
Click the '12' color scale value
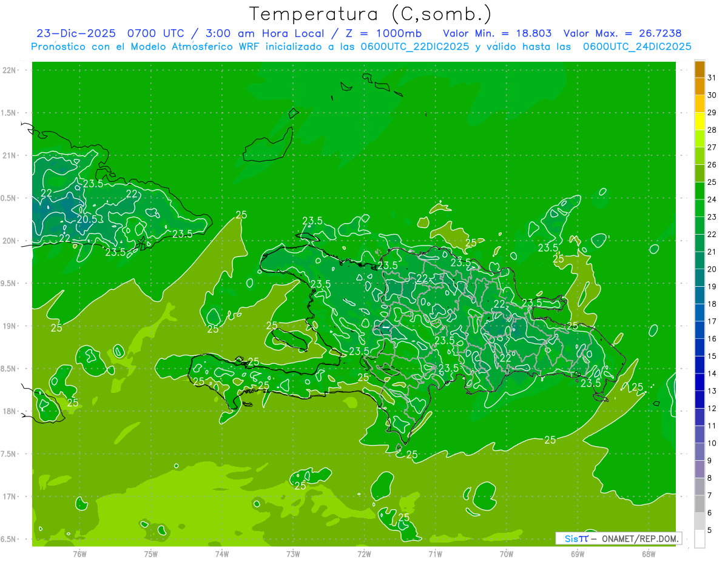(x=712, y=409)
